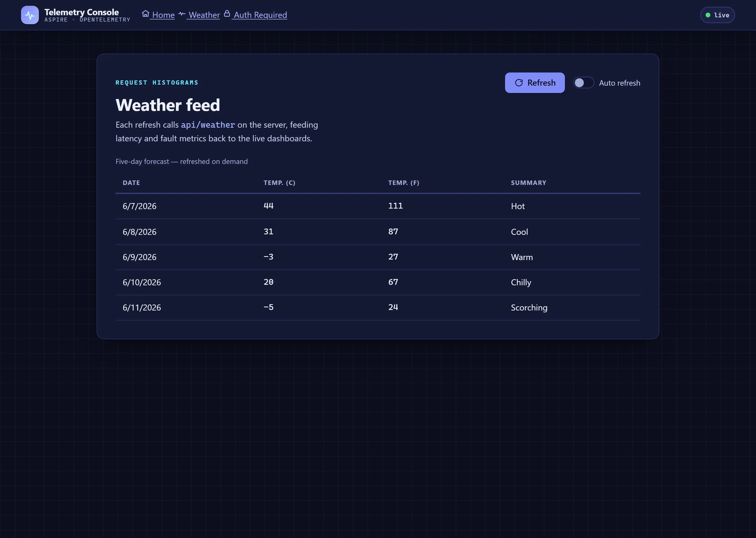
Task: Click the Scorching summary cell
Action: [x=529, y=307]
